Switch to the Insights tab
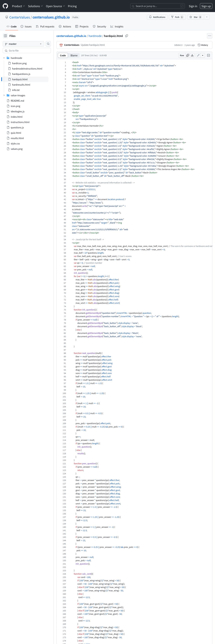Viewport: 215px width, 644px height. pos(117,27)
